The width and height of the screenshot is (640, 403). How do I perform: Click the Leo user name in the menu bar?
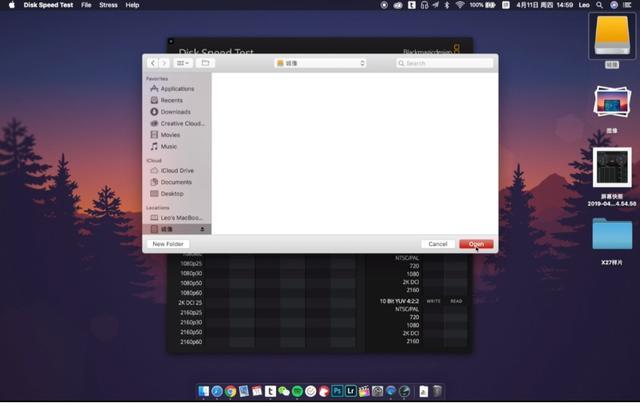(x=584, y=5)
